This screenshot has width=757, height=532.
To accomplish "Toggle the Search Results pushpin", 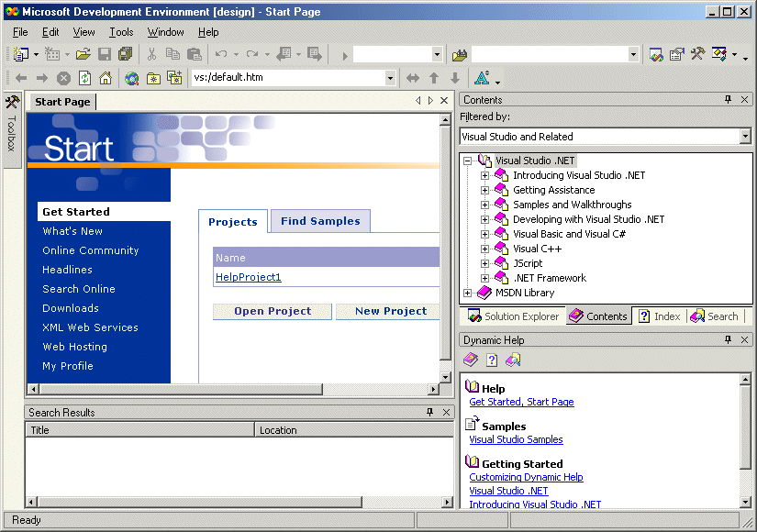I will [429, 412].
